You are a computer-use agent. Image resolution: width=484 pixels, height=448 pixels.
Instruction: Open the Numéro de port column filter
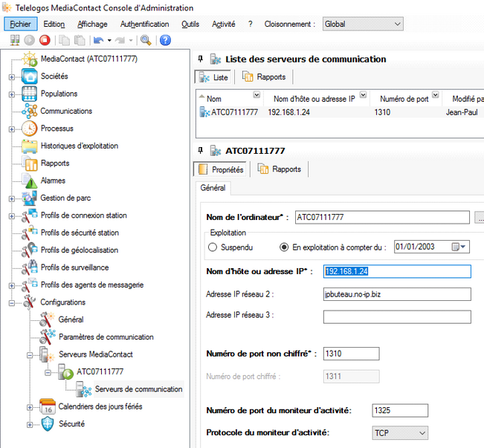pyautogui.click(x=435, y=94)
